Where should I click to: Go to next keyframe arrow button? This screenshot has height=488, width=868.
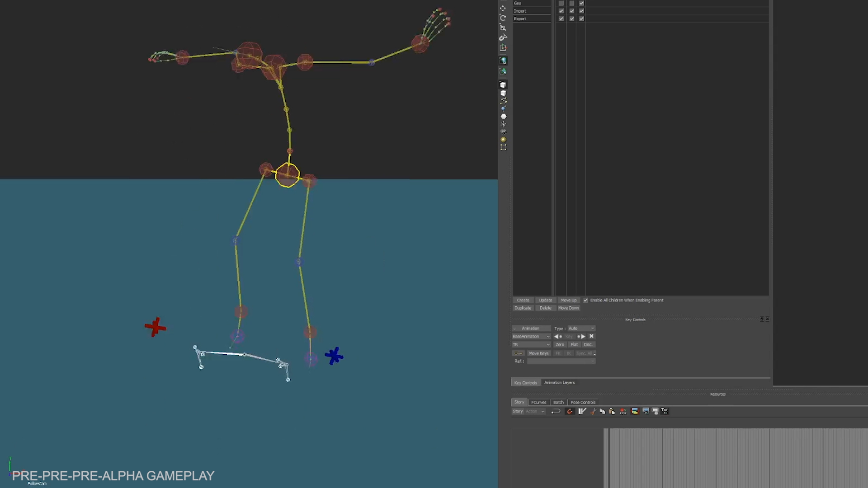pos(583,336)
